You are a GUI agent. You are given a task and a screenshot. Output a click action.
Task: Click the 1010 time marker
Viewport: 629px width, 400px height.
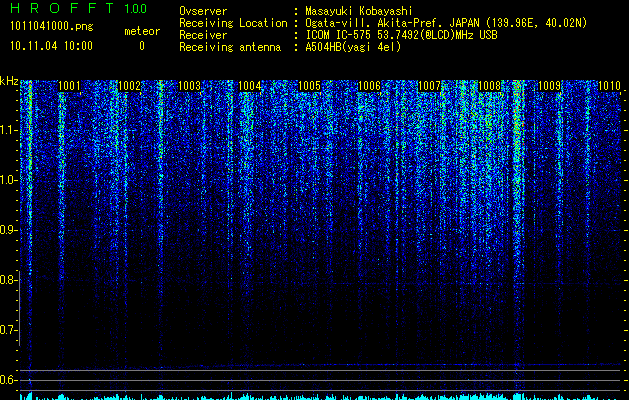[x=609, y=86]
